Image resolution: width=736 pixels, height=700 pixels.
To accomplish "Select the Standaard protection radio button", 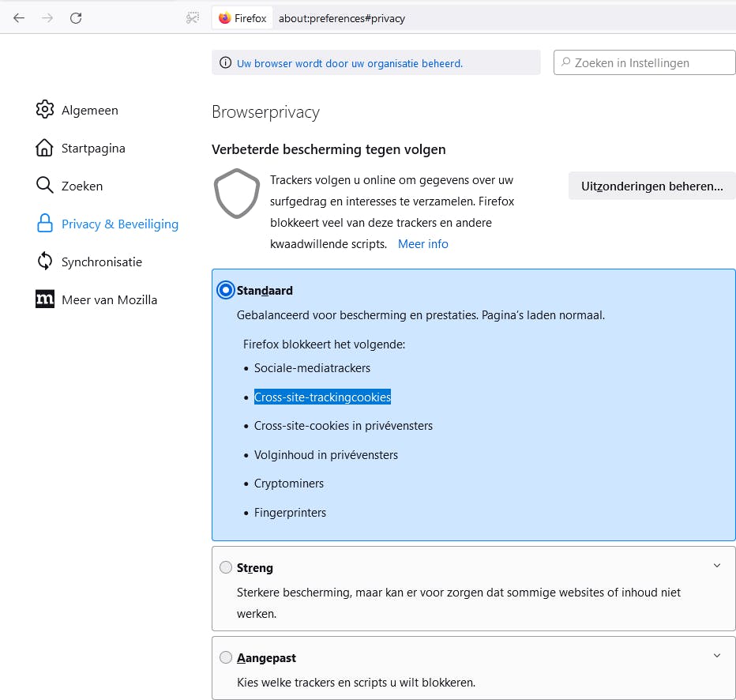I will (226, 291).
